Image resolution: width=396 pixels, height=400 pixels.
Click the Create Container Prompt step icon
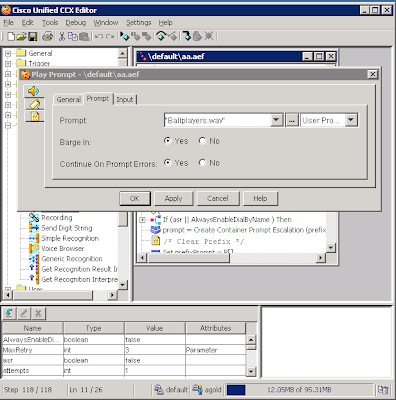[x=155, y=230]
